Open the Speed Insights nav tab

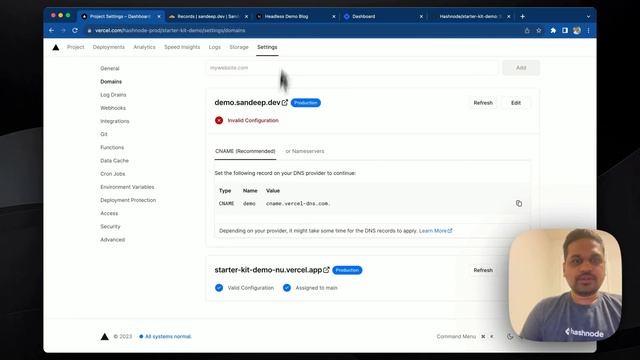pos(182,47)
